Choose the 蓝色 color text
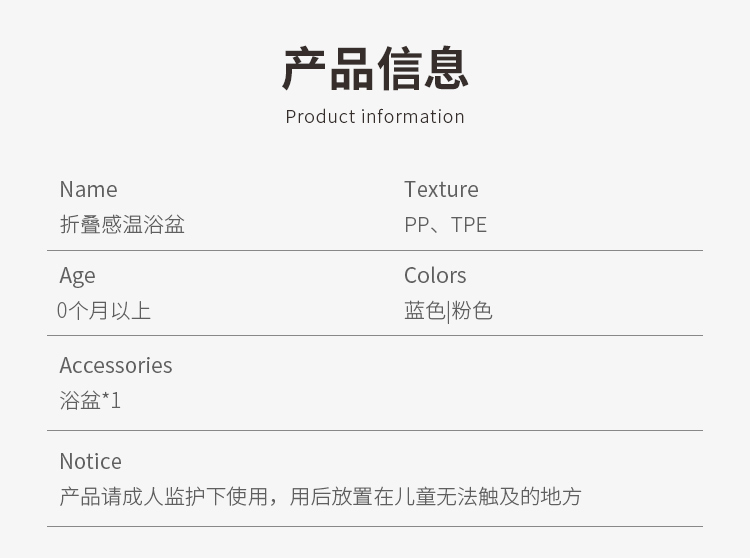The image size is (750, 558). (424, 311)
